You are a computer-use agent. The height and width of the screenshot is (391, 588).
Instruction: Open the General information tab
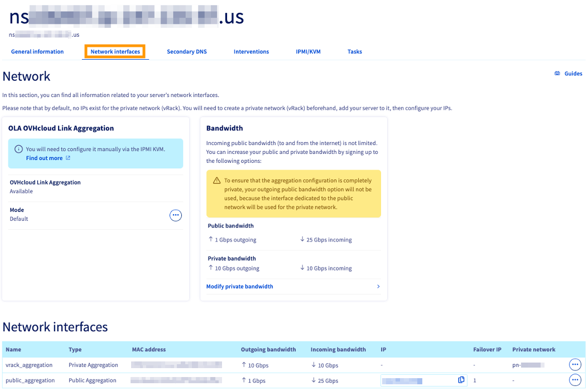coord(37,52)
